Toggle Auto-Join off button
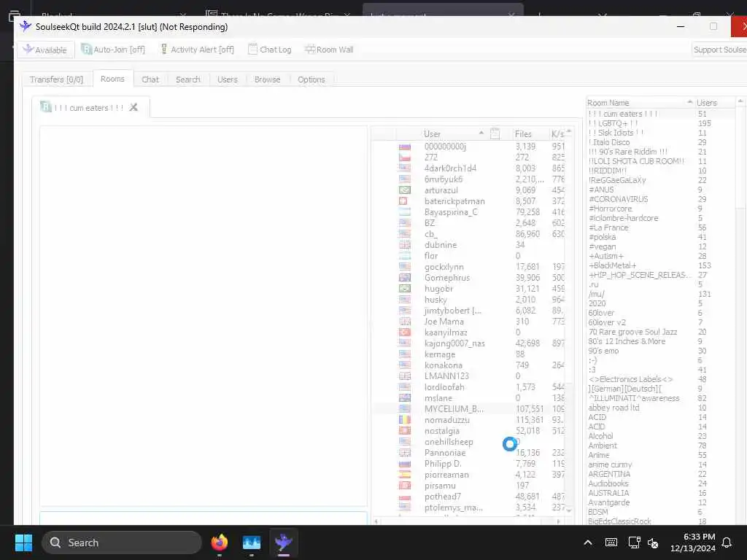 click(113, 50)
